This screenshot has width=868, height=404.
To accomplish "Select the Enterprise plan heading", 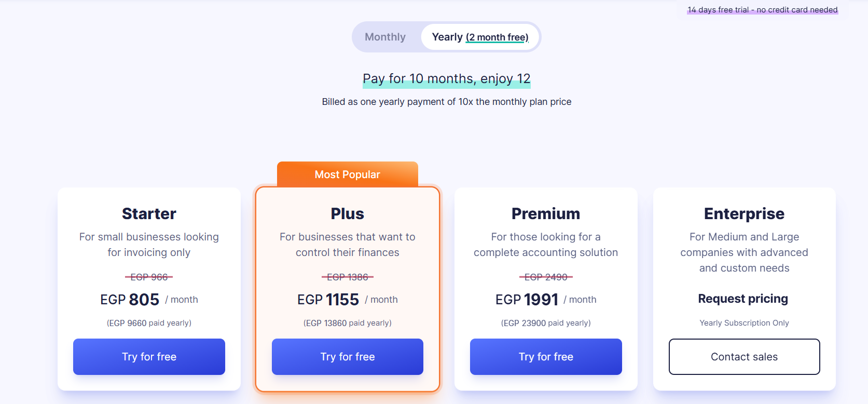I will pos(744,213).
